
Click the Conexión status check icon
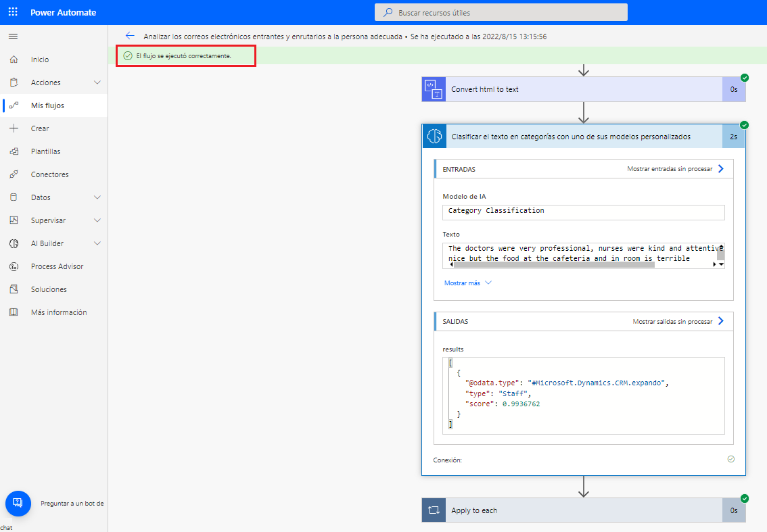(x=730, y=458)
